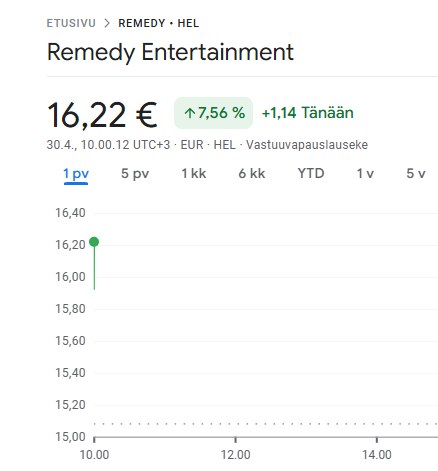This screenshot has width=438, height=471.
Task: Select the YTD range tab
Action: [311, 174]
